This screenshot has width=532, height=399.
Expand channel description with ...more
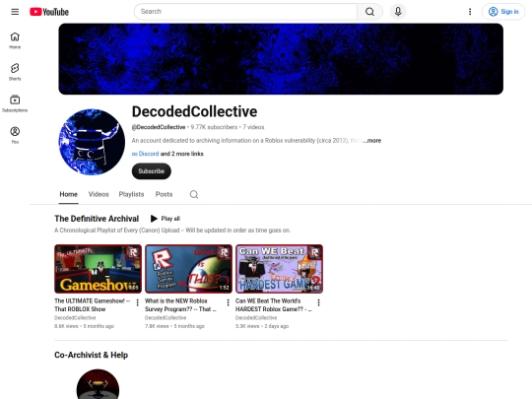pos(371,141)
